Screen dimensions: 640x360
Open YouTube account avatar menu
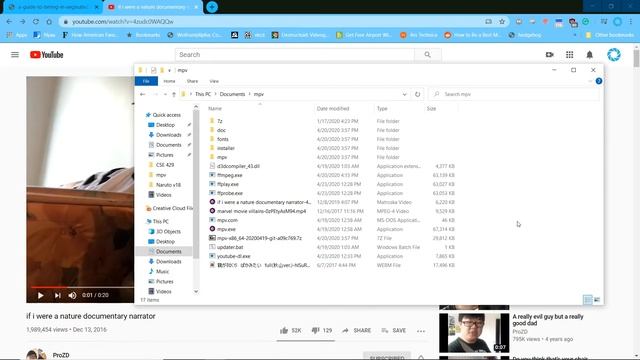pos(613,55)
